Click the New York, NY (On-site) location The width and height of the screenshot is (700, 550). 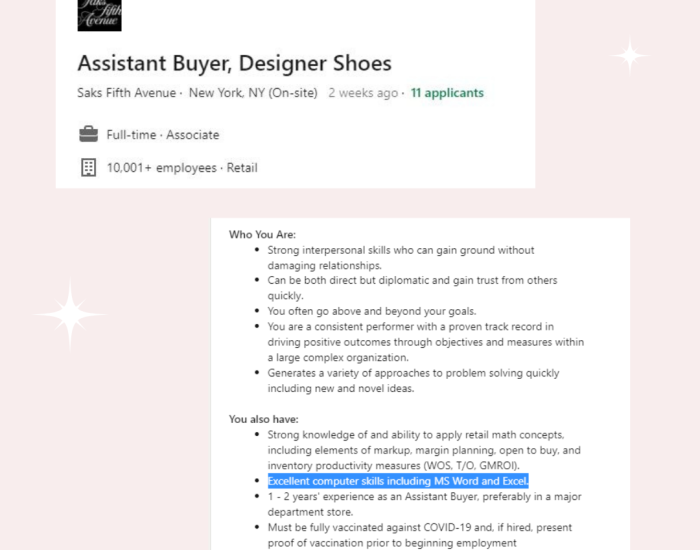[253, 93]
